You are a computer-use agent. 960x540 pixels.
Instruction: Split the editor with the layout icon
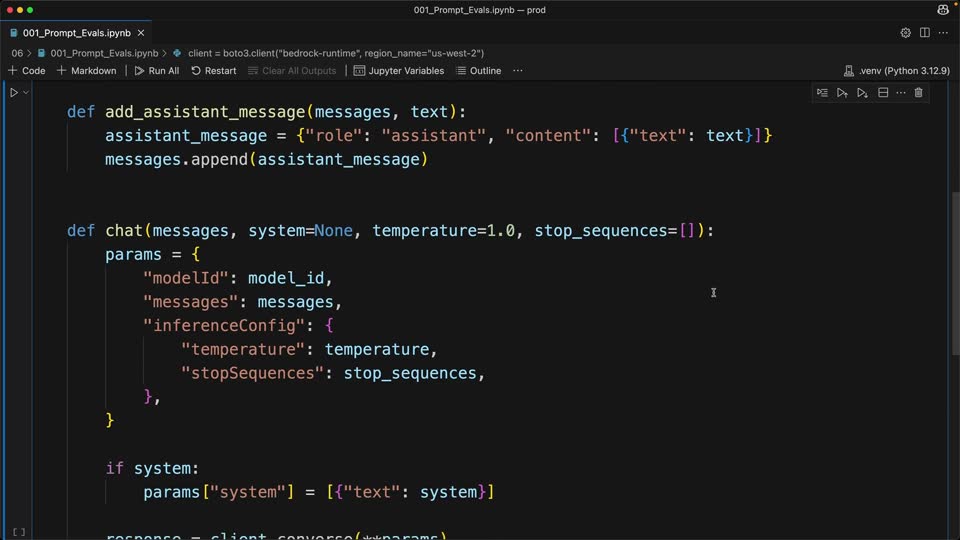point(924,33)
